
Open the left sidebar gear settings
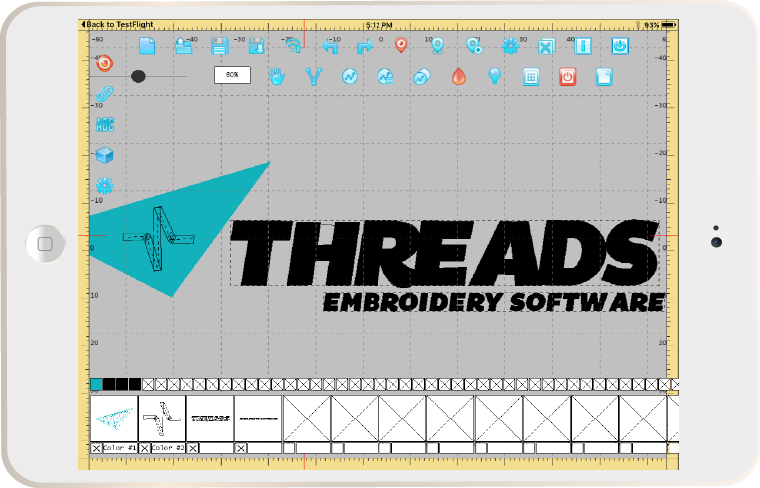pos(104,186)
